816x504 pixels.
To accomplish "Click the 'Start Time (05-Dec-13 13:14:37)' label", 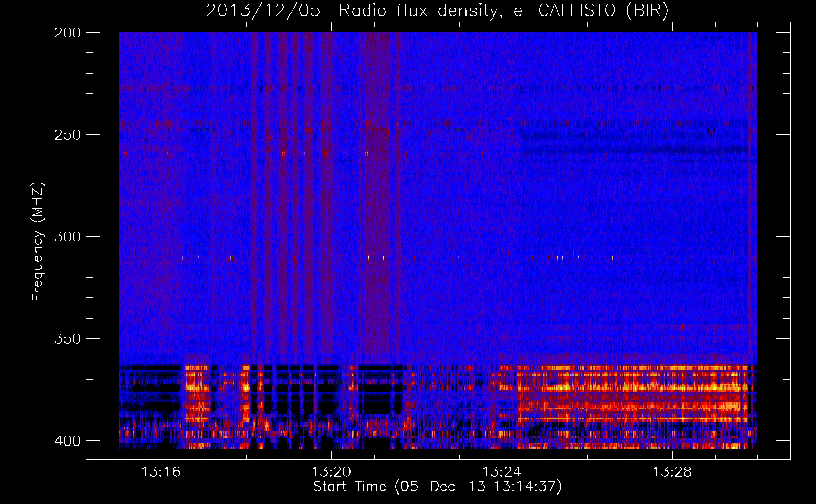I will coord(437,487).
